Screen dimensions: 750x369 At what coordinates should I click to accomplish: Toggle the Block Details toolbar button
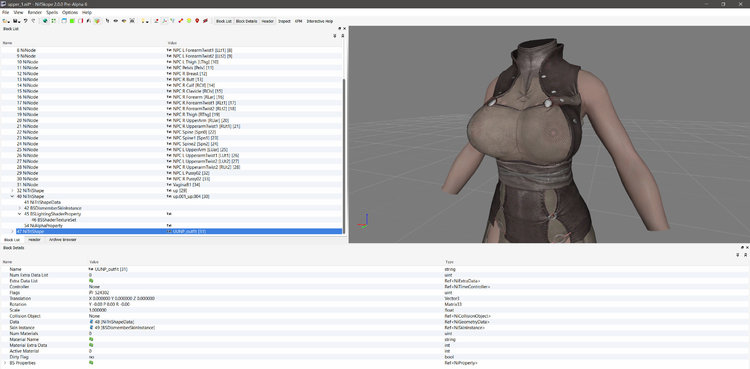click(x=246, y=21)
